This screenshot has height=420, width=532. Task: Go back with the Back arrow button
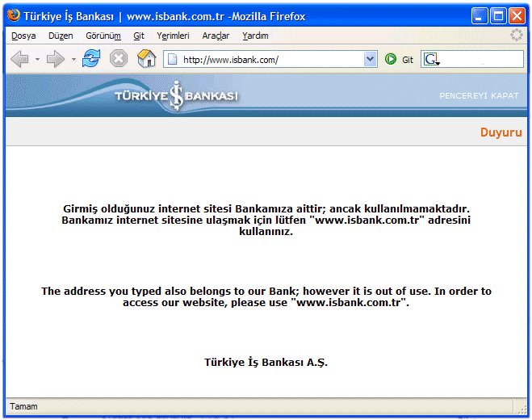click(20, 60)
